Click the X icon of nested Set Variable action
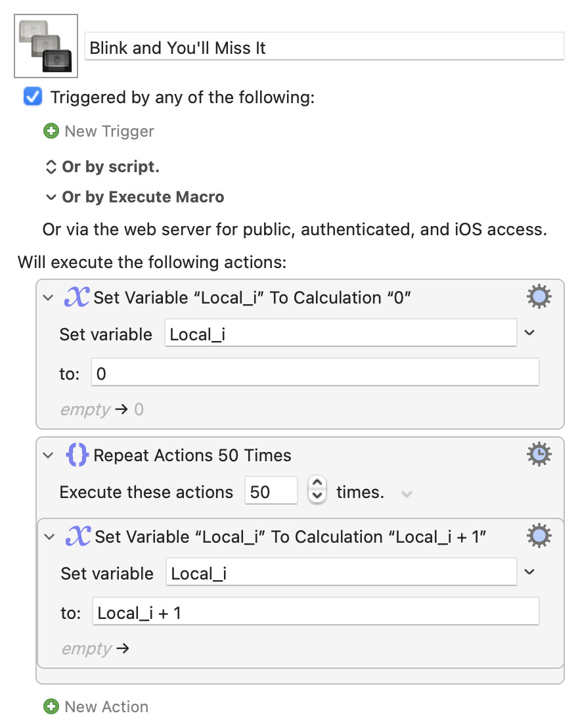The width and height of the screenshot is (578, 728). coord(78,537)
